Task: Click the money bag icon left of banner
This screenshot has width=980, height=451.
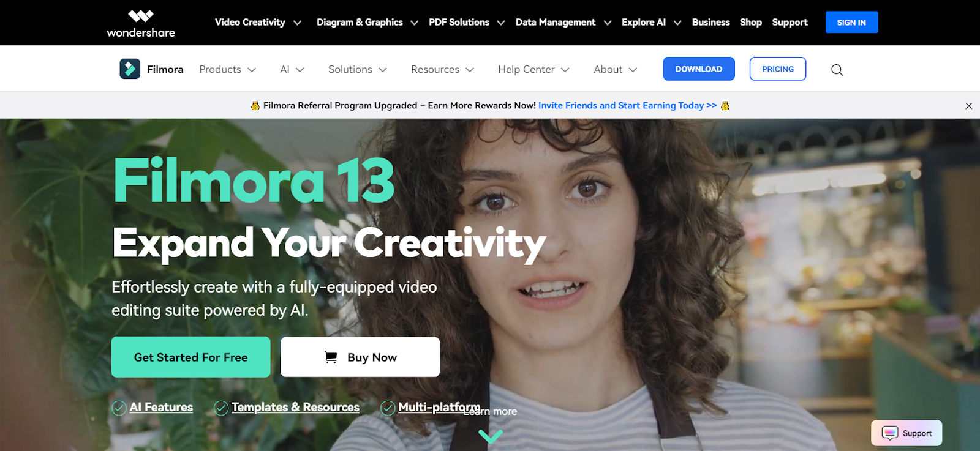Action: [x=255, y=106]
